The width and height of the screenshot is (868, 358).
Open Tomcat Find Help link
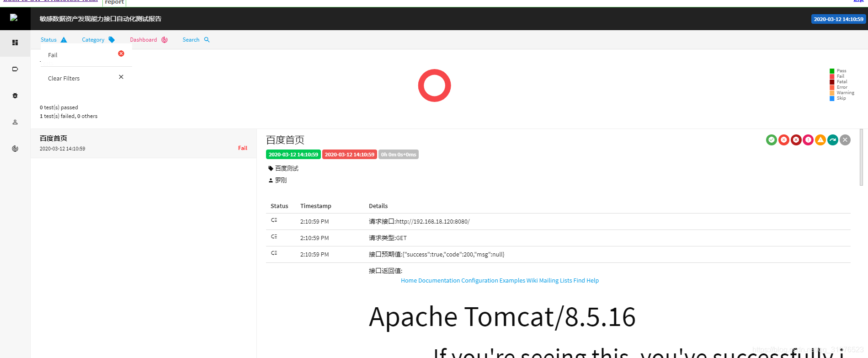pos(586,280)
